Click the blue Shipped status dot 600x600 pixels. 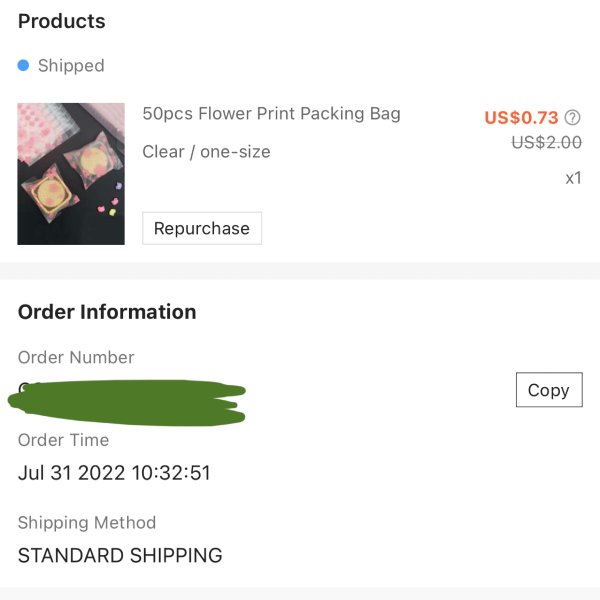pyautogui.click(x=23, y=65)
